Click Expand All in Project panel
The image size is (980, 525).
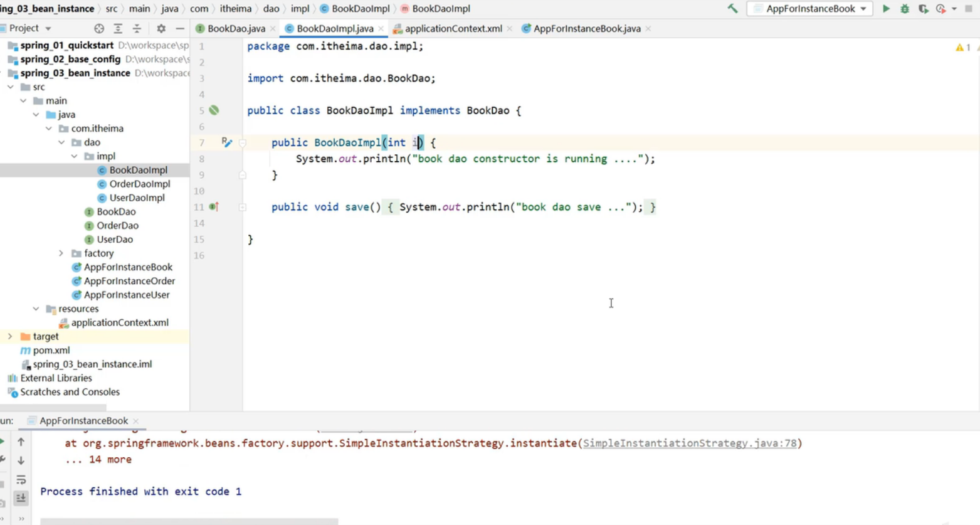(x=118, y=28)
